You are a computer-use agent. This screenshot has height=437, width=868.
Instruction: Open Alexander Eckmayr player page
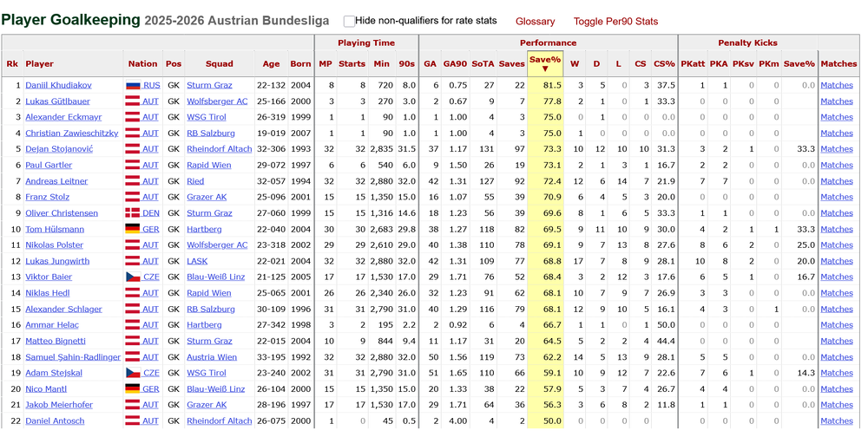(x=63, y=117)
